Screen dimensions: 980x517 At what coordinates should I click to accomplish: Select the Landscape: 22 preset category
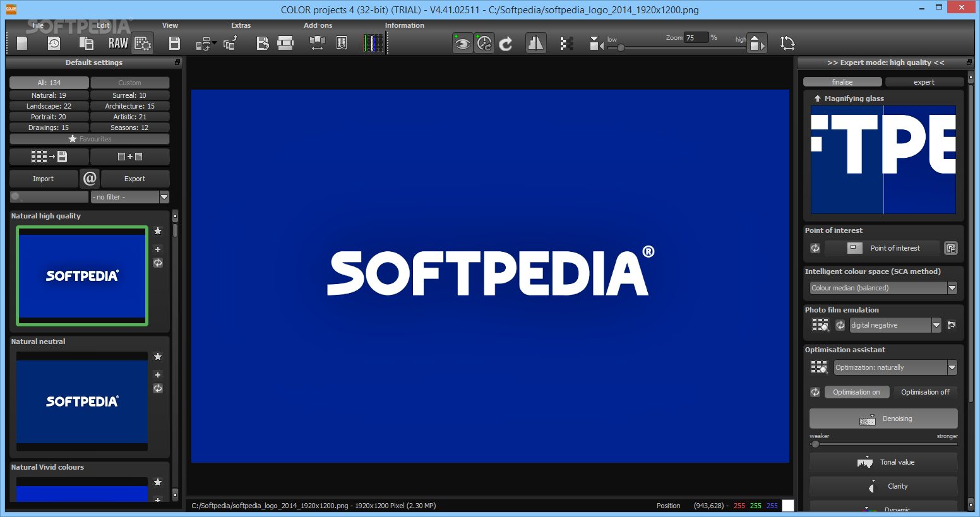coord(49,106)
